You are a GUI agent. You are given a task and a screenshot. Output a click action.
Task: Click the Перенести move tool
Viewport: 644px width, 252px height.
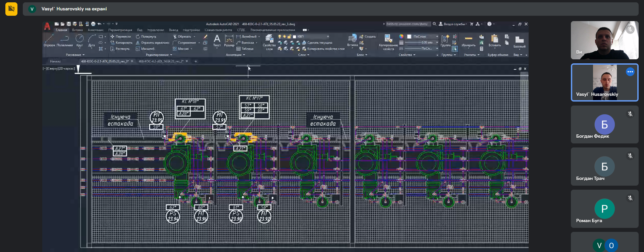[120, 37]
